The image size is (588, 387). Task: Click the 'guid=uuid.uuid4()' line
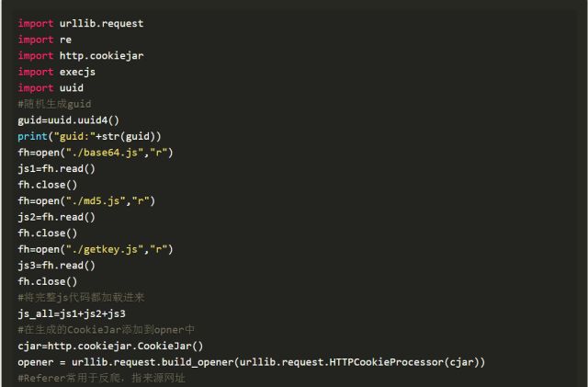pos(69,120)
